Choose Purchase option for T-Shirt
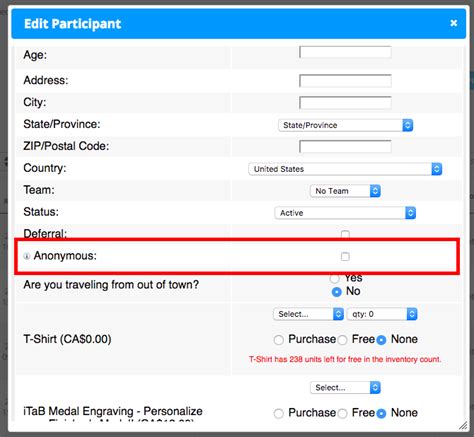 click(279, 340)
